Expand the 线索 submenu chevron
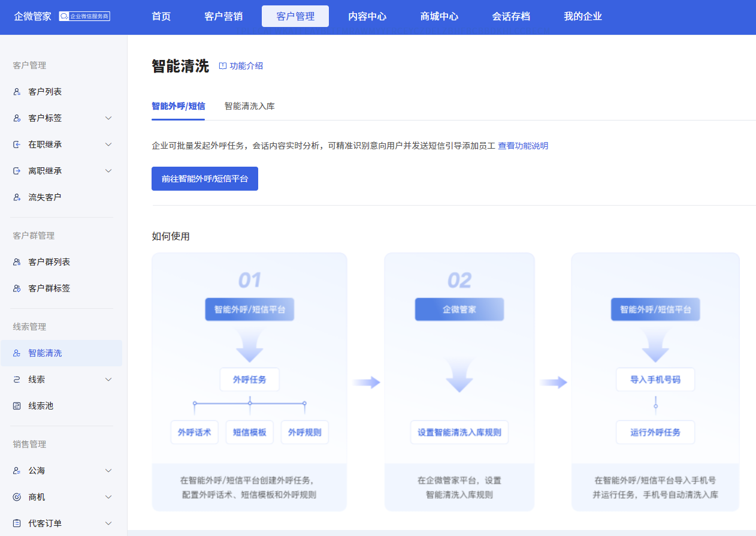 [108, 380]
